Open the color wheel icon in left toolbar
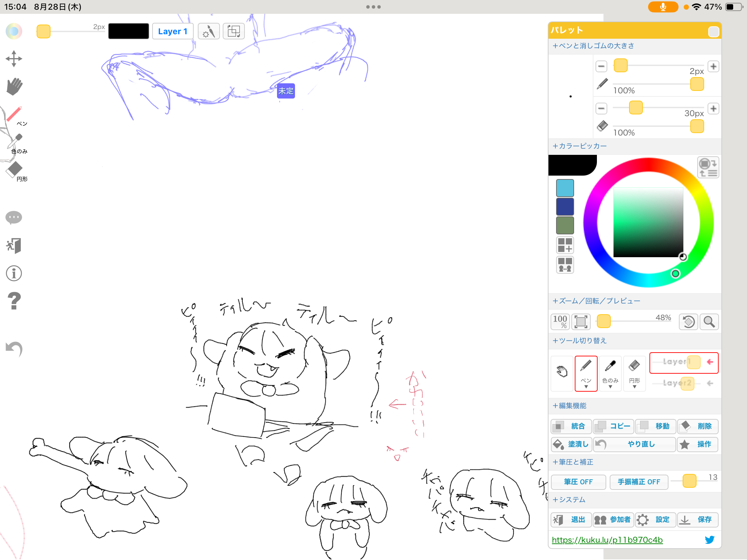 pyautogui.click(x=14, y=31)
